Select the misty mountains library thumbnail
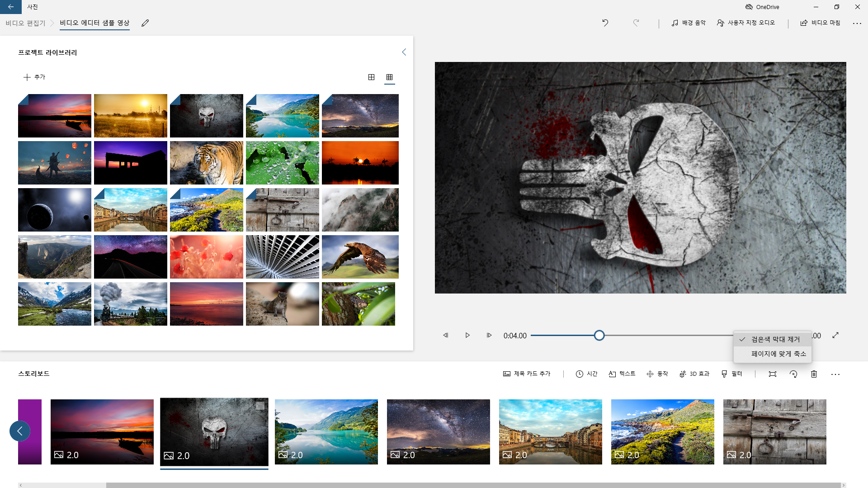Viewport: 868px width, 488px height. click(x=360, y=210)
